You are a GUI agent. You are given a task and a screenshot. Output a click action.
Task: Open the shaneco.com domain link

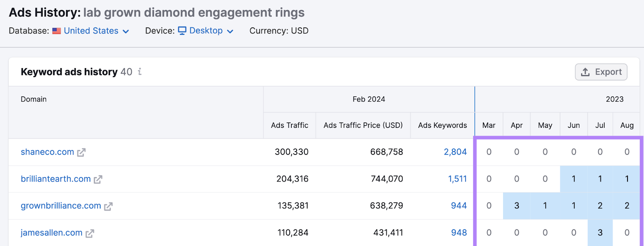(47, 152)
